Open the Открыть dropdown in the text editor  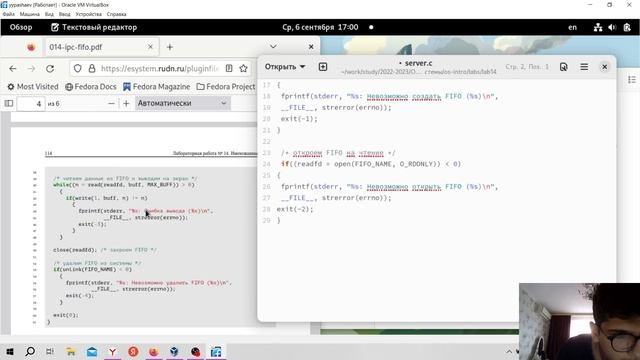tap(285, 67)
